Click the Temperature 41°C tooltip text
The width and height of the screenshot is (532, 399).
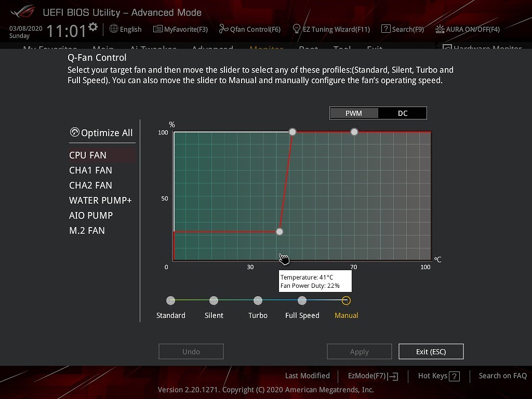point(307,277)
